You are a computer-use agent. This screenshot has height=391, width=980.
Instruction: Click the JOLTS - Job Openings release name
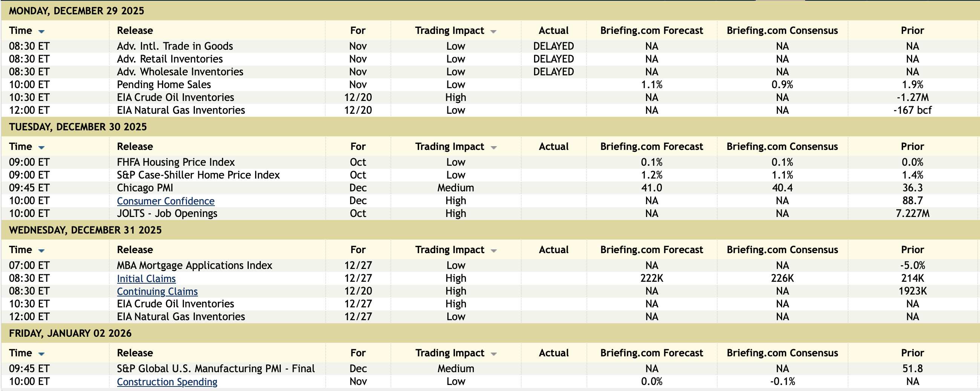pos(167,213)
